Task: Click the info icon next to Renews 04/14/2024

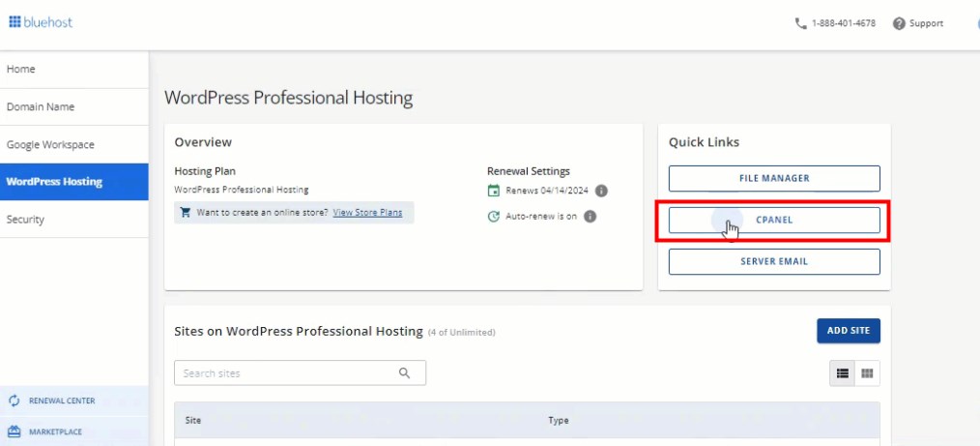Action: coord(601,191)
